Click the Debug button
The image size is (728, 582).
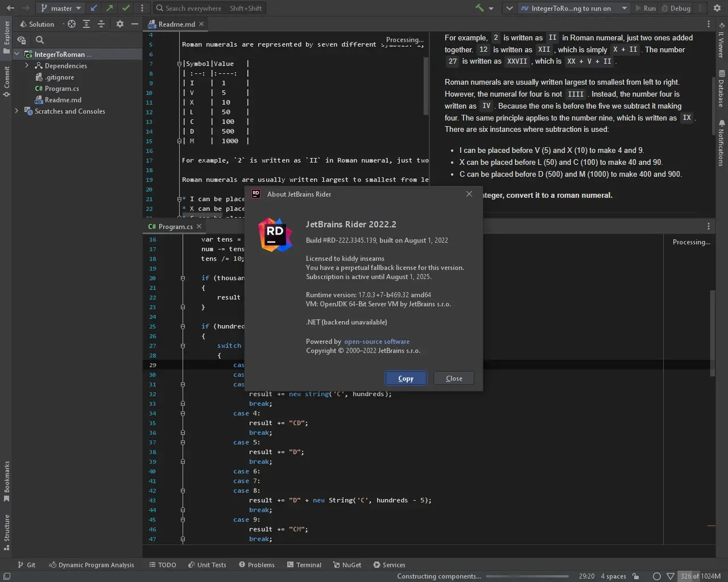[676, 9]
